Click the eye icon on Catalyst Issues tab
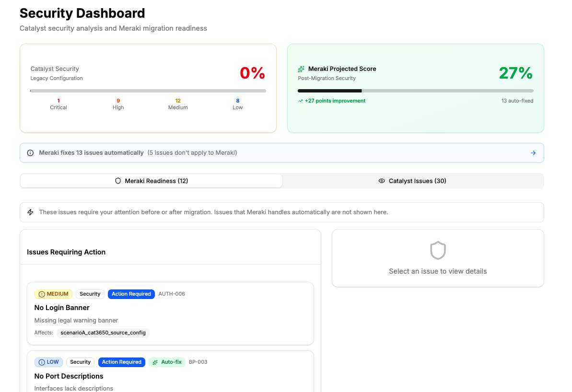 coord(382,181)
